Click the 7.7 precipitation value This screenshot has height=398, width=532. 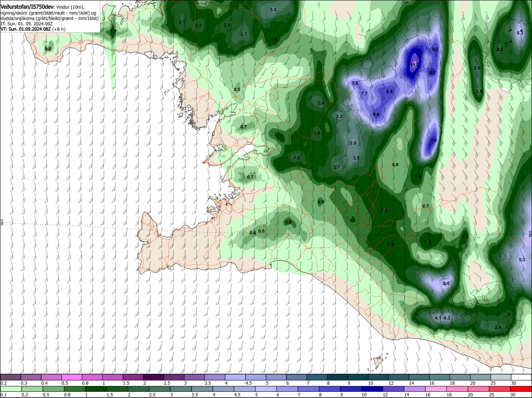click(364, 93)
